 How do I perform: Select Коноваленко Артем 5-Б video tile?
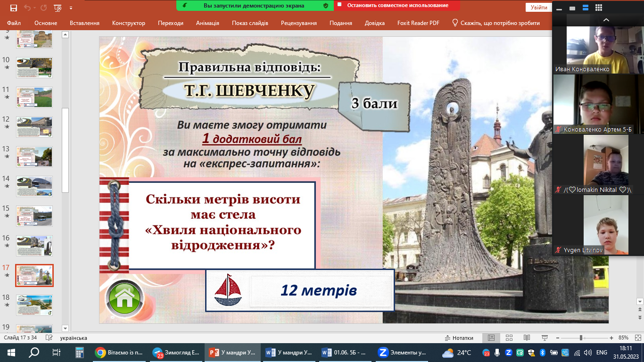598,104
